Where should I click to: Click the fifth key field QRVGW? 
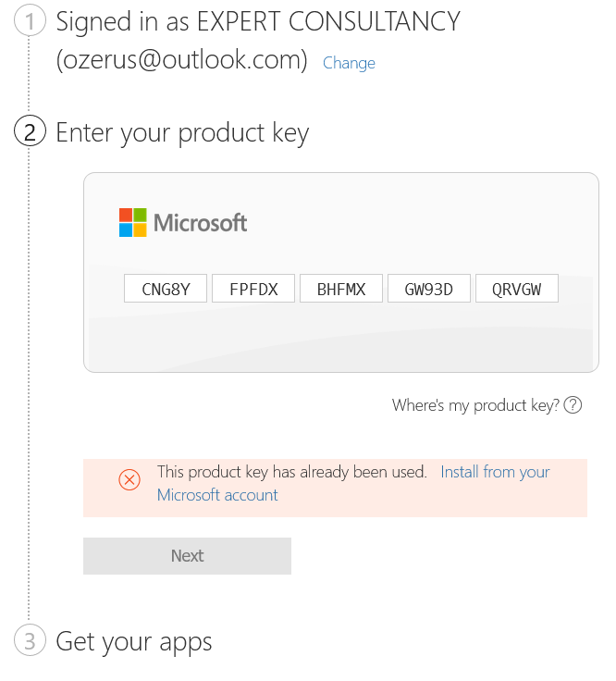(517, 290)
